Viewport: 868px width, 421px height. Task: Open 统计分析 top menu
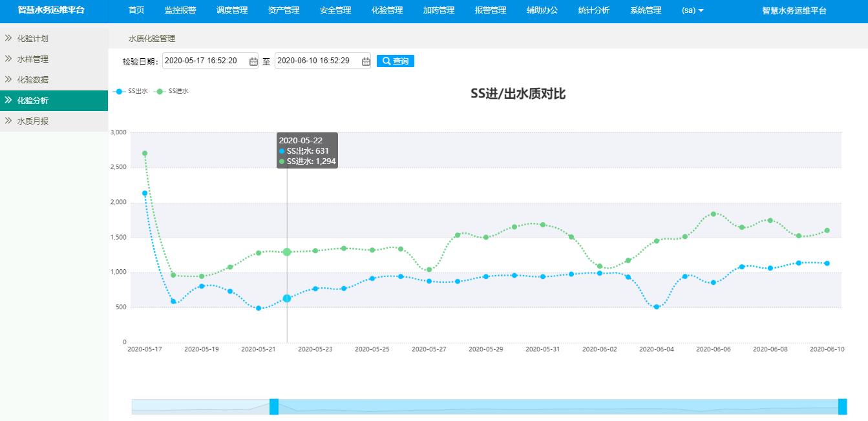[x=594, y=10]
